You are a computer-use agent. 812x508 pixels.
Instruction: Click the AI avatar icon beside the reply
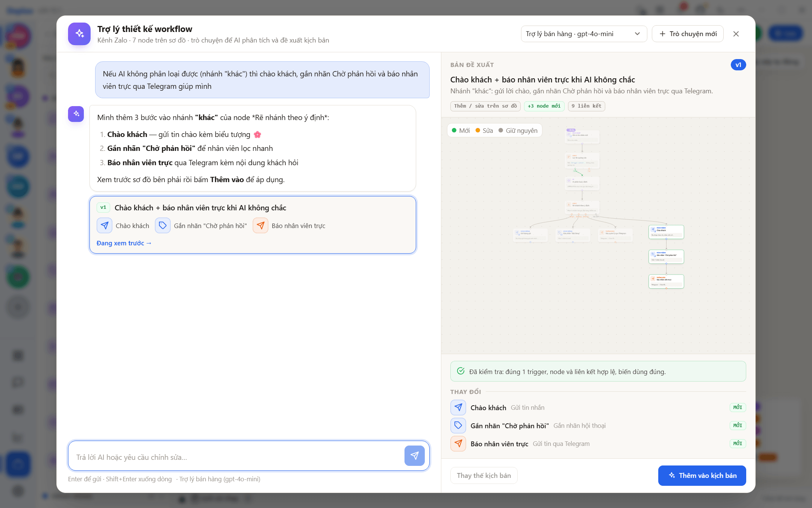click(76, 114)
